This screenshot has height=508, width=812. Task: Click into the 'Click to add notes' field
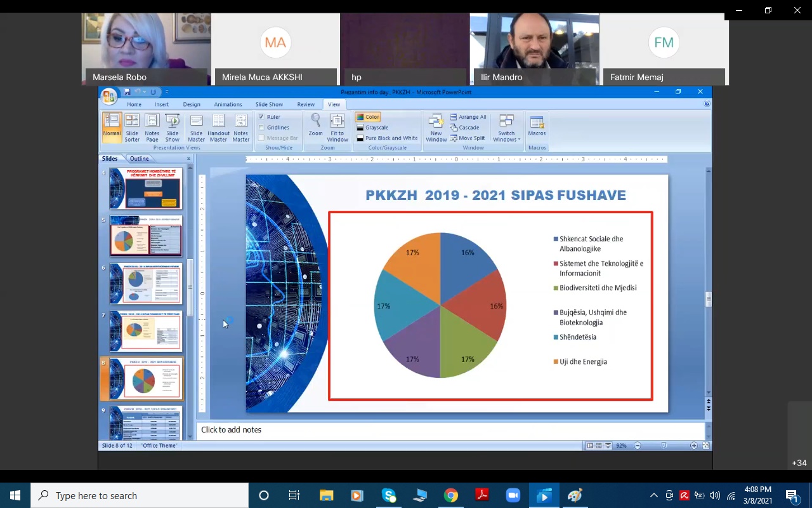[450, 430]
